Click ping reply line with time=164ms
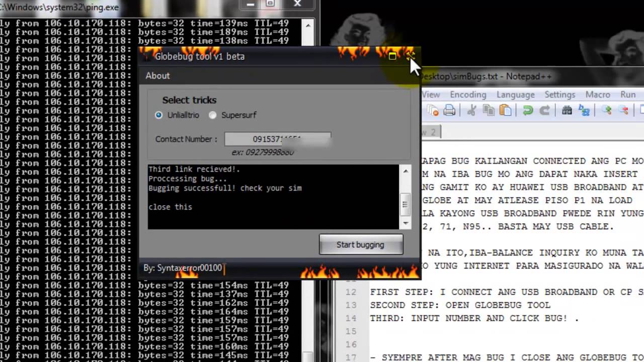 tap(144, 311)
